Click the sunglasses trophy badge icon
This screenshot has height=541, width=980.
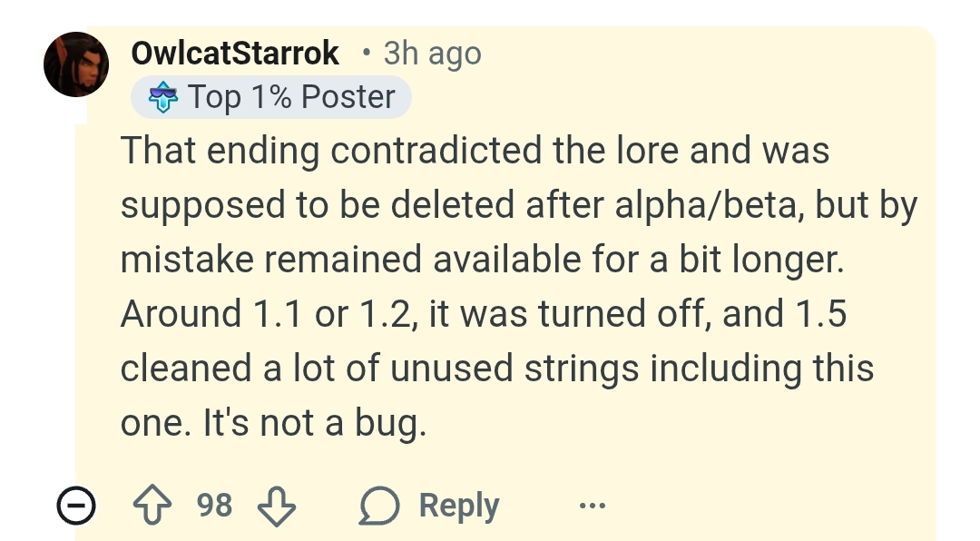(163, 97)
